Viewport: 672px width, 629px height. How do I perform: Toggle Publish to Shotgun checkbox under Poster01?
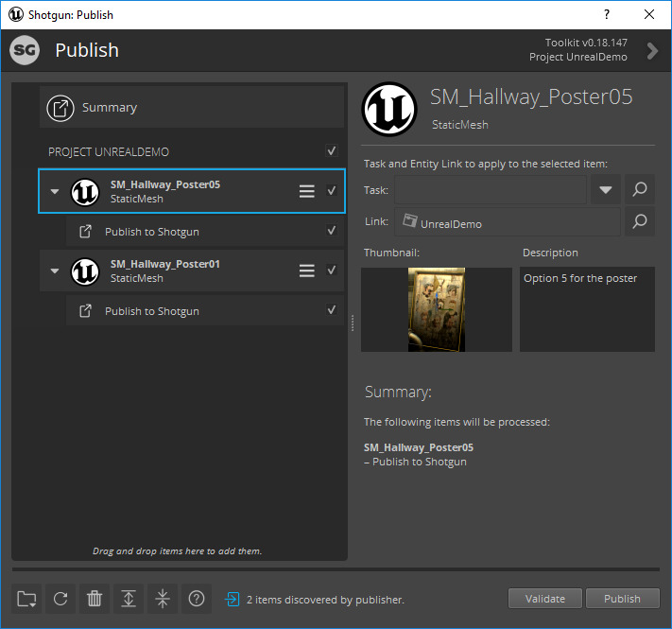(x=331, y=310)
